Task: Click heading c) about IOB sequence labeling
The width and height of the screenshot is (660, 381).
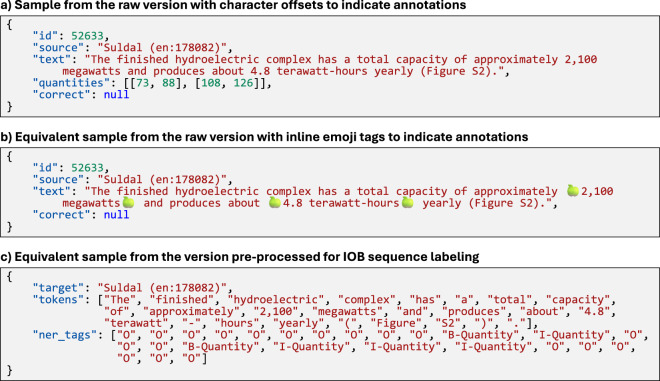Action: tap(240, 257)
